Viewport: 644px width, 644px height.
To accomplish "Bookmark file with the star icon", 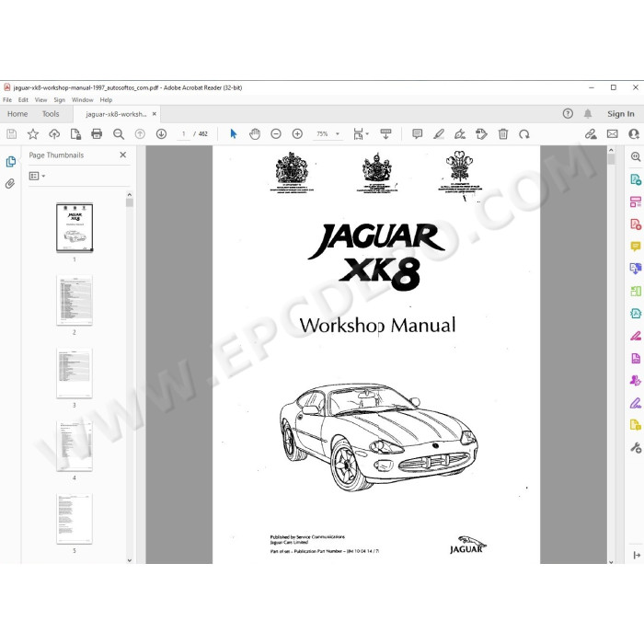I will pos(33,134).
